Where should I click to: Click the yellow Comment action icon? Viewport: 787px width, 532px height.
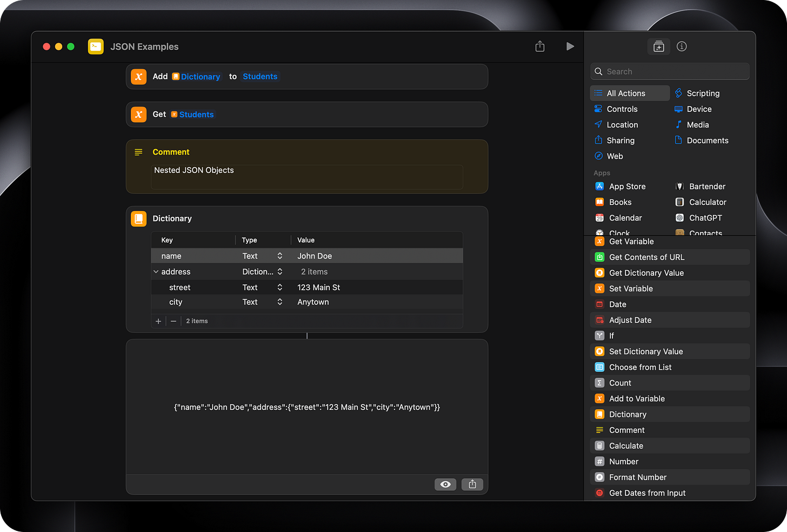(138, 152)
